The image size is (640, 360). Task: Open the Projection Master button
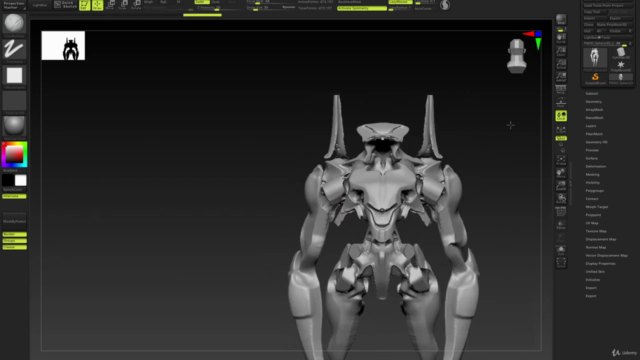point(14,5)
